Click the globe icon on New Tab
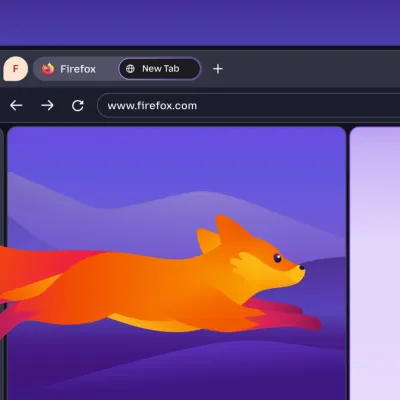Image resolution: width=400 pixels, height=400 pixels. pyautogui.click(x=130, y=69)
